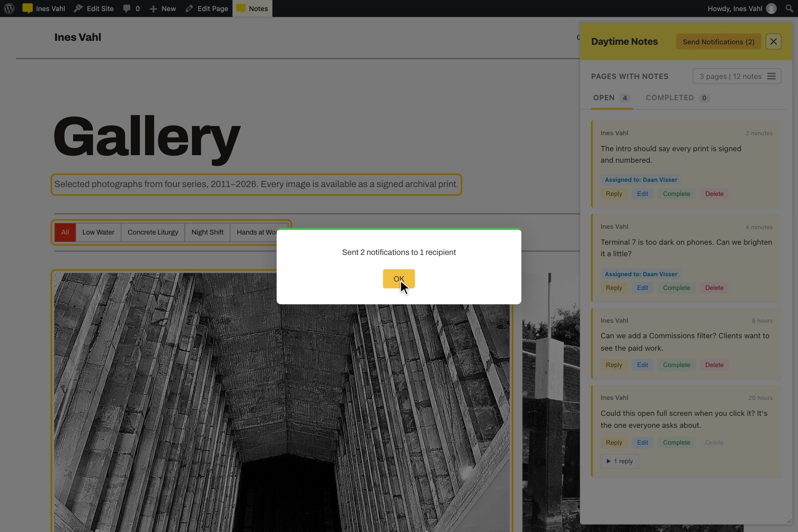Edit the Commissions filter note

pyautogui.click(x=642, y=365)
